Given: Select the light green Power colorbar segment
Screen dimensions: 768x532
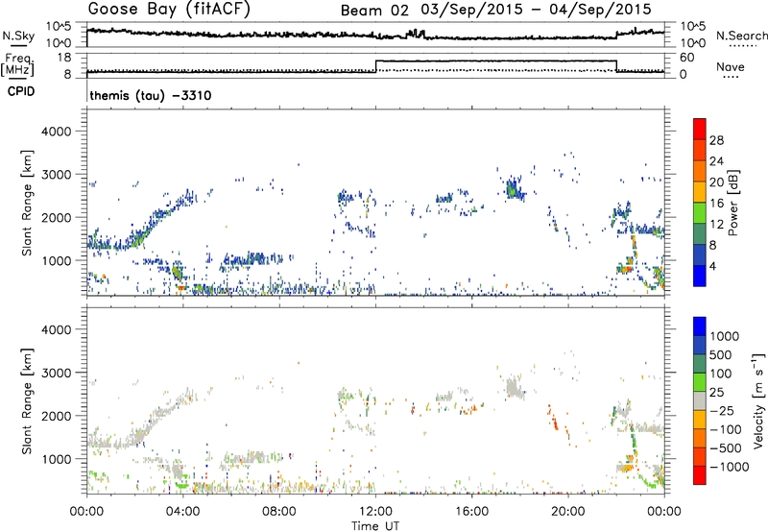Looking at the screenshot, I should tap(700, 213).
